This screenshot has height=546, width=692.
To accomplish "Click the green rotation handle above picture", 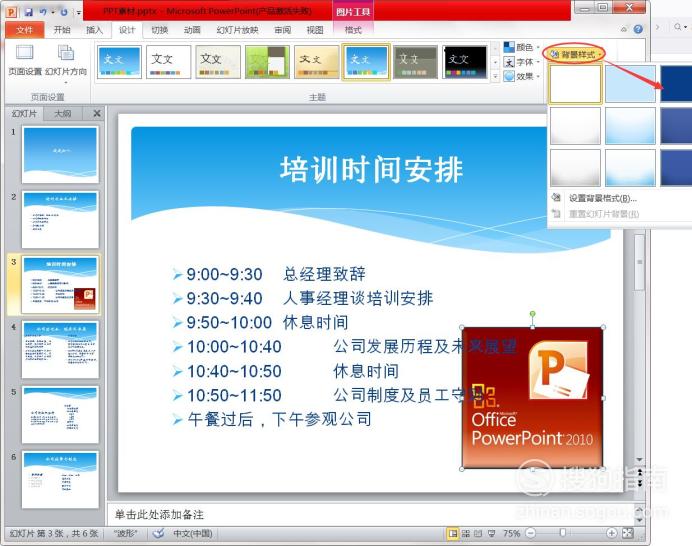I will click(x=533, y=314).
